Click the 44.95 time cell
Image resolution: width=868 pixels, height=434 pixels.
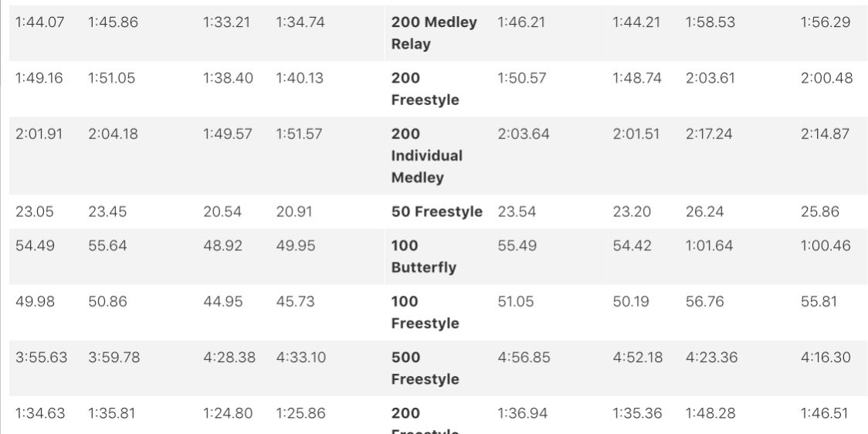222,301
